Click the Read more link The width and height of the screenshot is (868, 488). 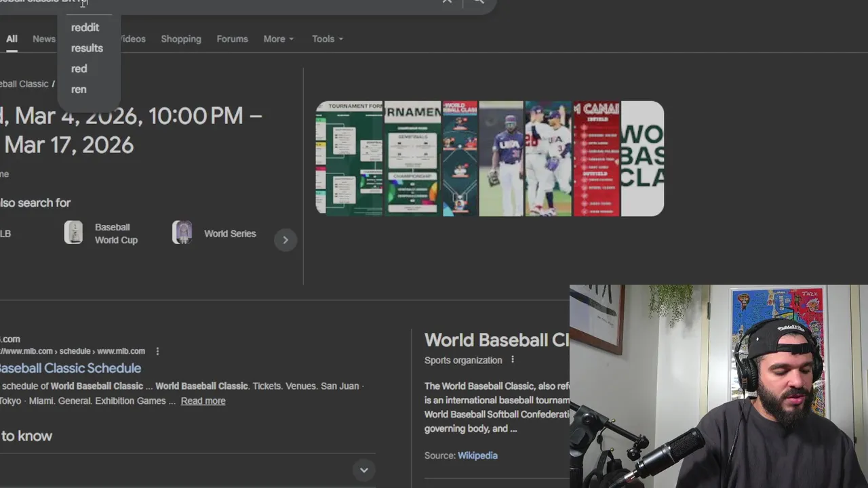[x=203, y=401]
